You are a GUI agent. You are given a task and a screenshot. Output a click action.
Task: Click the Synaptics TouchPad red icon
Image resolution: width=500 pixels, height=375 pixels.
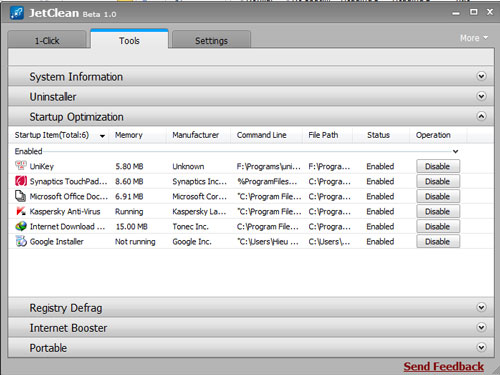coord(21,181)
